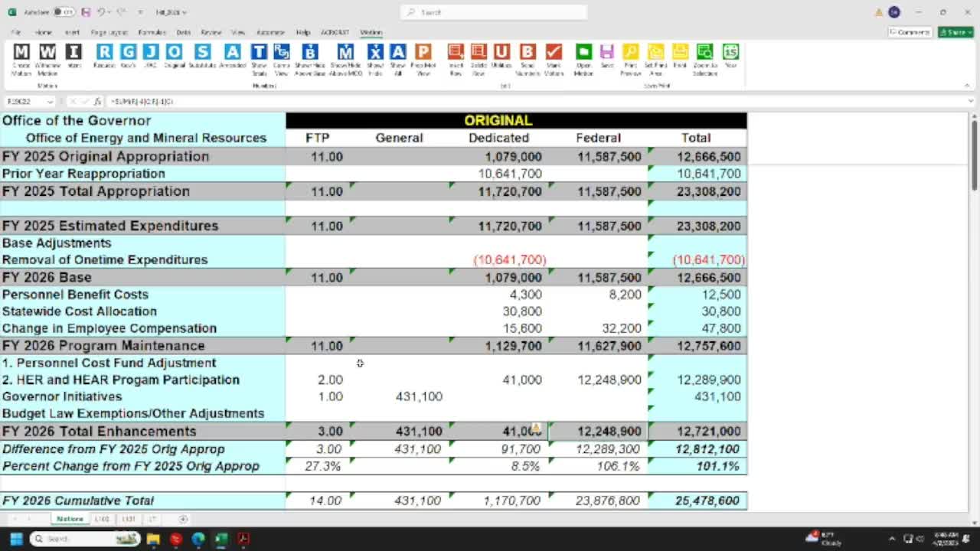
Task: Select the blue G ribbon icon
Action: [x=128, y=52]
